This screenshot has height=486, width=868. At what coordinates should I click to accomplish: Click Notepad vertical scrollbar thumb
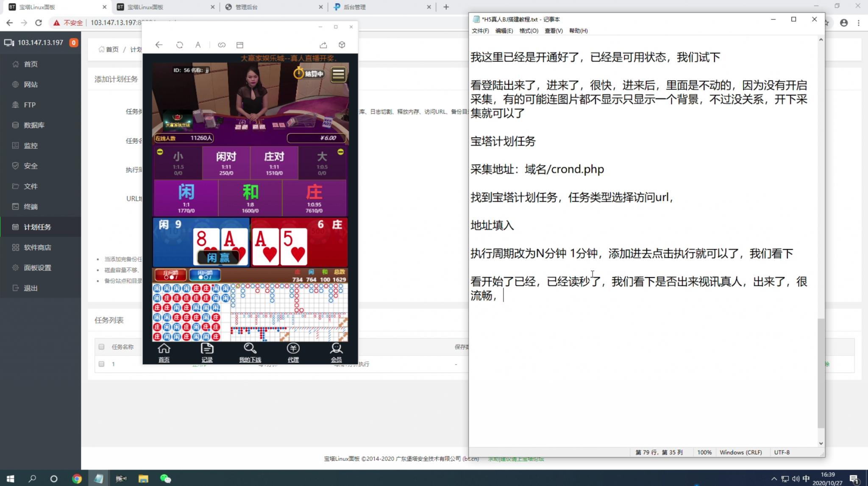821,373
